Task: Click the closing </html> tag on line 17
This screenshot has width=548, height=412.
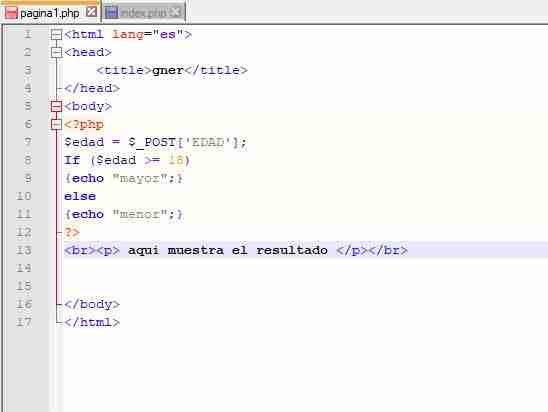Action: [x=92, y=322]
